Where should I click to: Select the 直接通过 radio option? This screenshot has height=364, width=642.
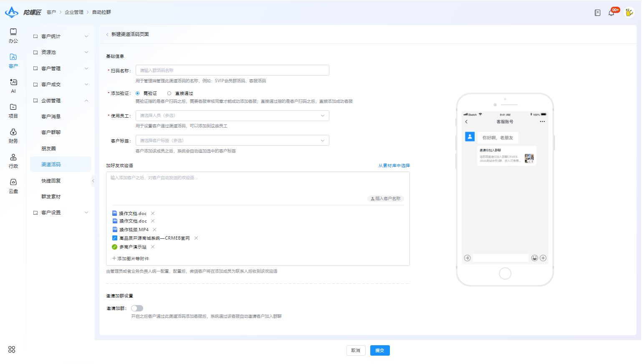180,94
